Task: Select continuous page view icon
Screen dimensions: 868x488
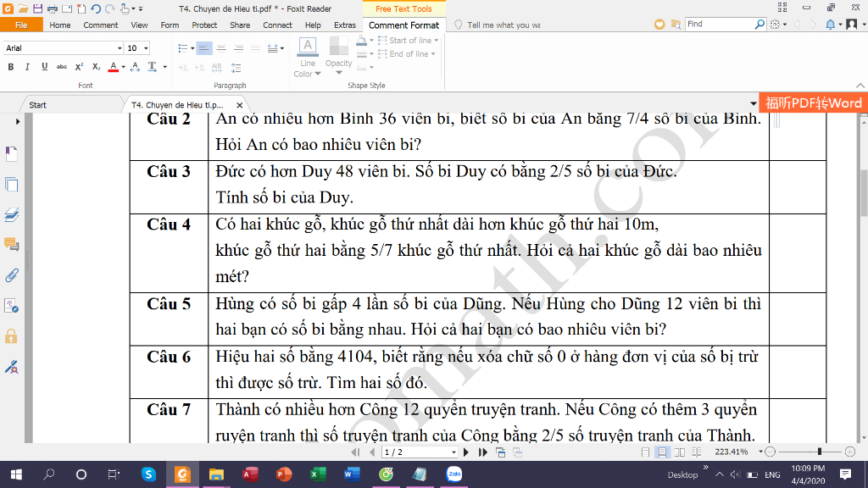Action: pyautogui.click(x=662, y=452)
